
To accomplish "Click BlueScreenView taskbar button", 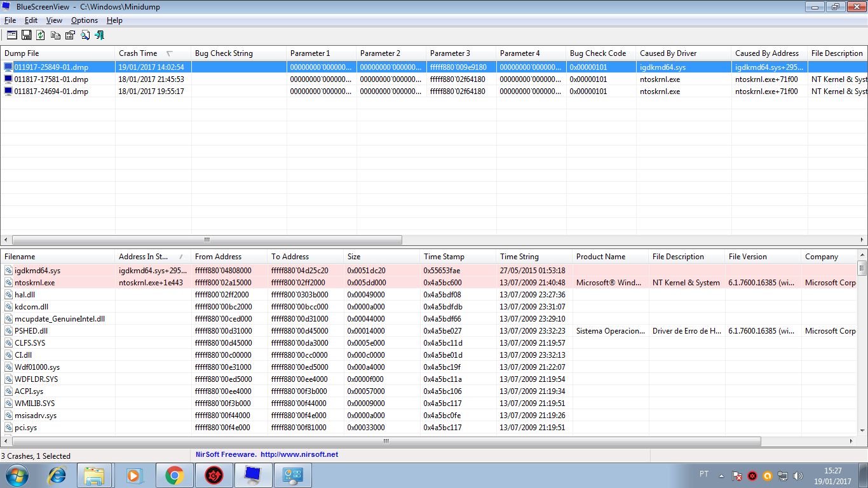I will click(x=254, y=475).
